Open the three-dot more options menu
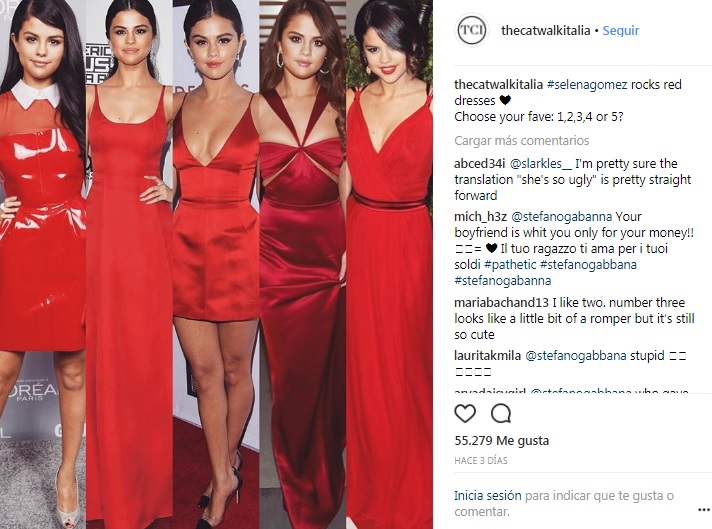 (x=703, y=510)
